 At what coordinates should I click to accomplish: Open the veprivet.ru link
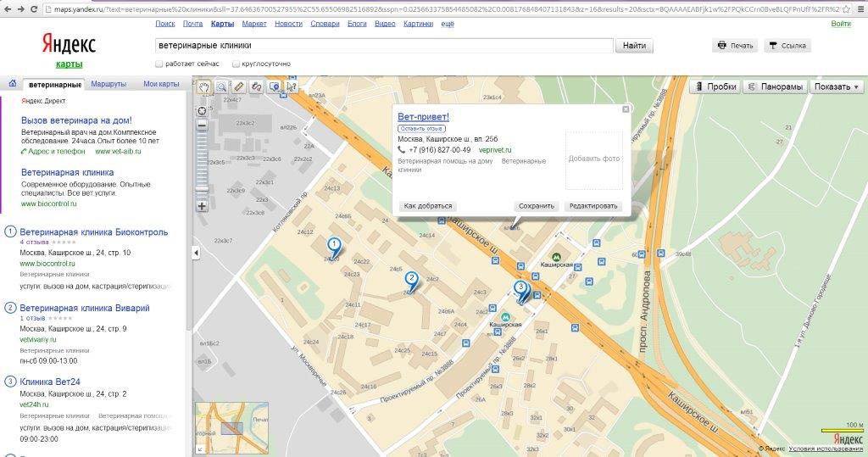coord(495,150)
